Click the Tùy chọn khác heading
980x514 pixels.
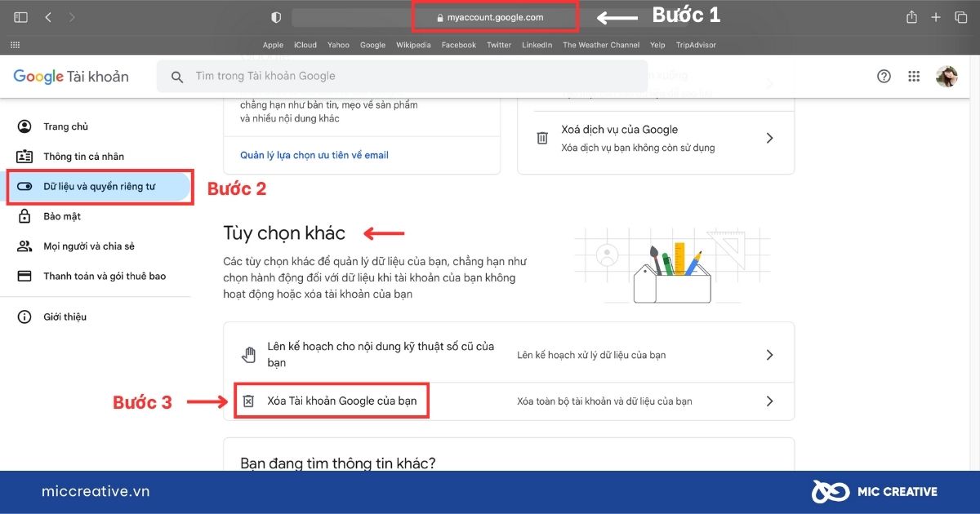(284, 233)
